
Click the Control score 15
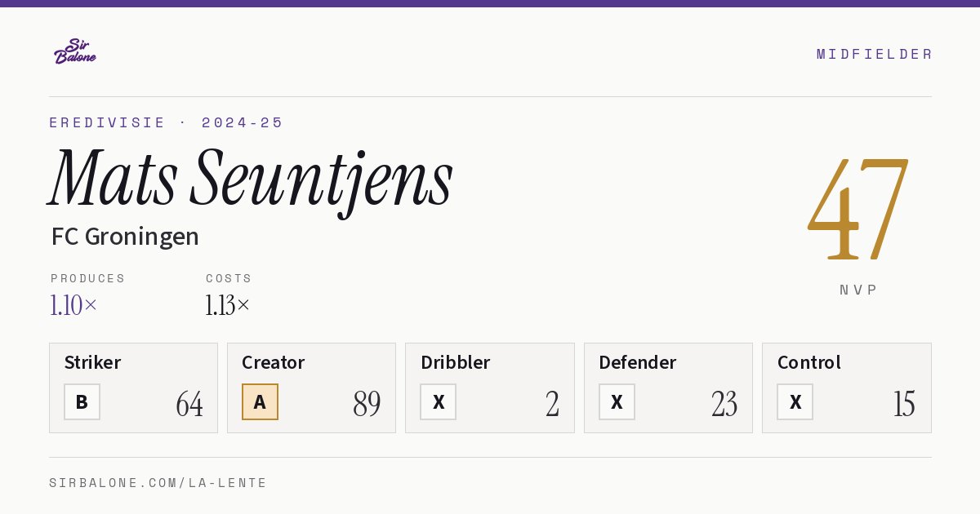pos(904,404)
